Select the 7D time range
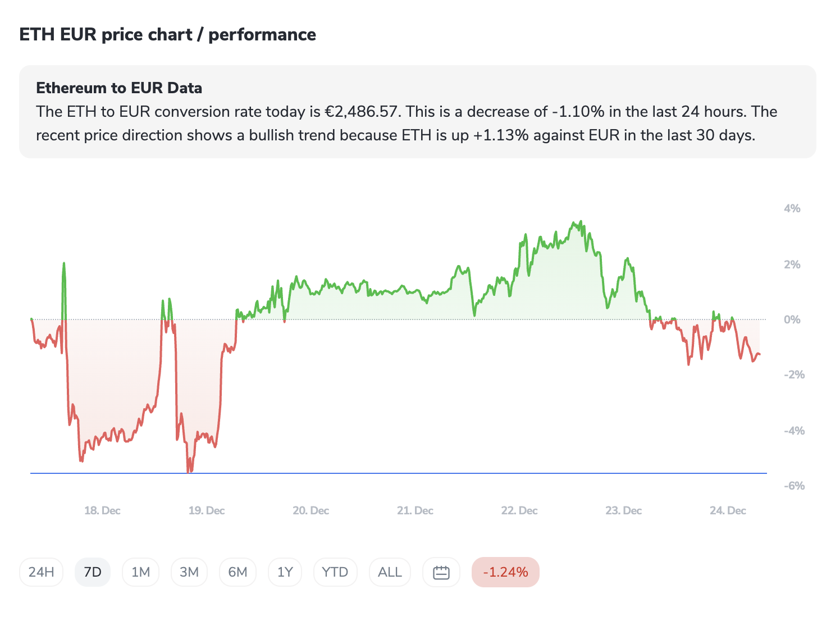 click(x=93, y=572)
